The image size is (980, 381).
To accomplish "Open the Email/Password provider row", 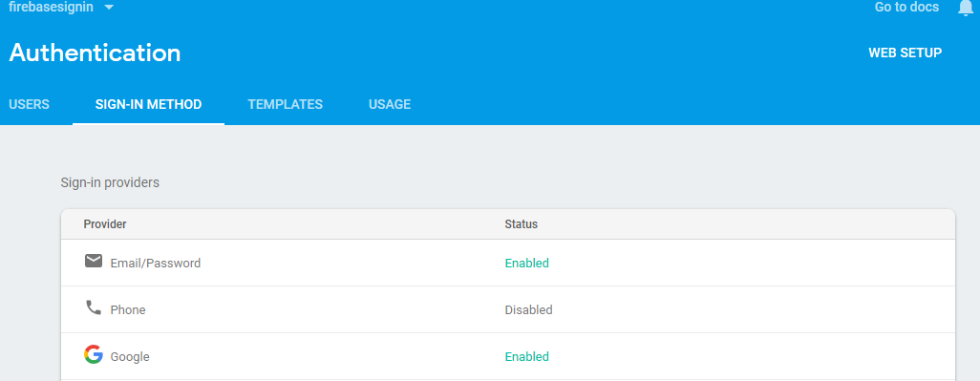I will [508, 263].
